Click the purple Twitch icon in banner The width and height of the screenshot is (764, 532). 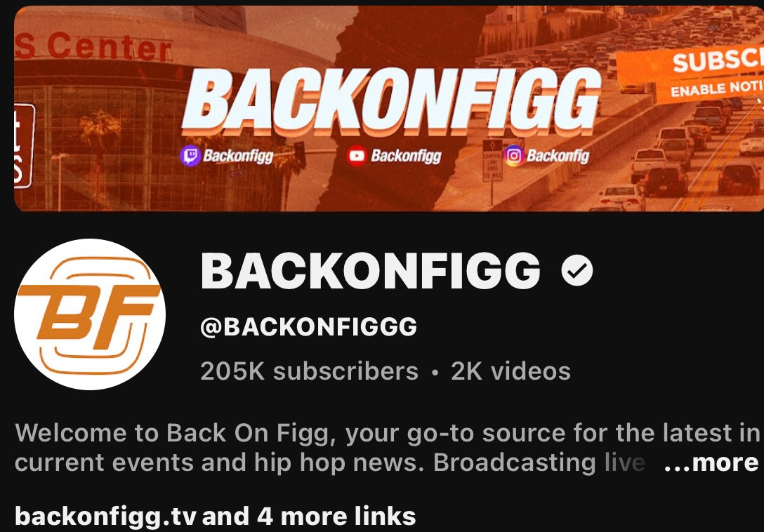190,156
